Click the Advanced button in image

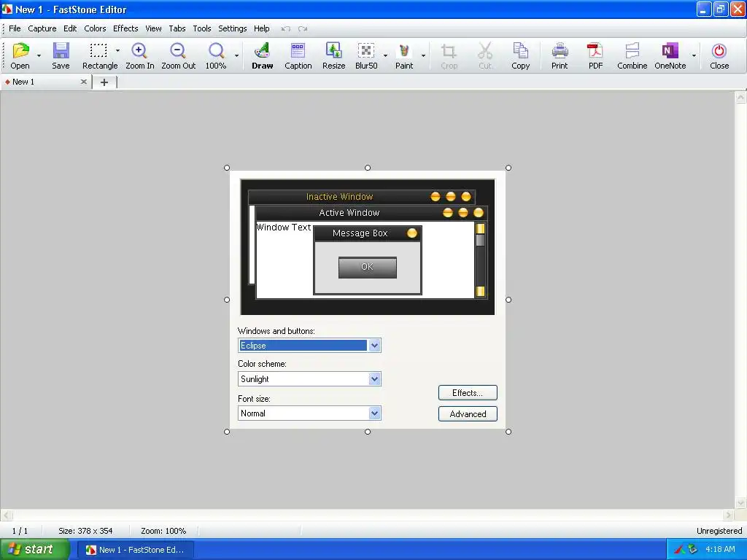click(x=468, y=414)
